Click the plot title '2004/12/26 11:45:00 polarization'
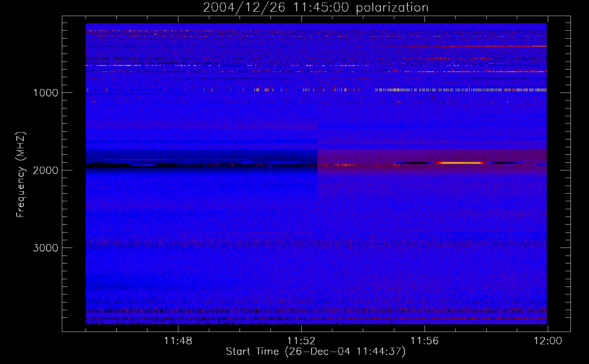The height and width of the screenshot is (364, 589). [x=316, y=7]
